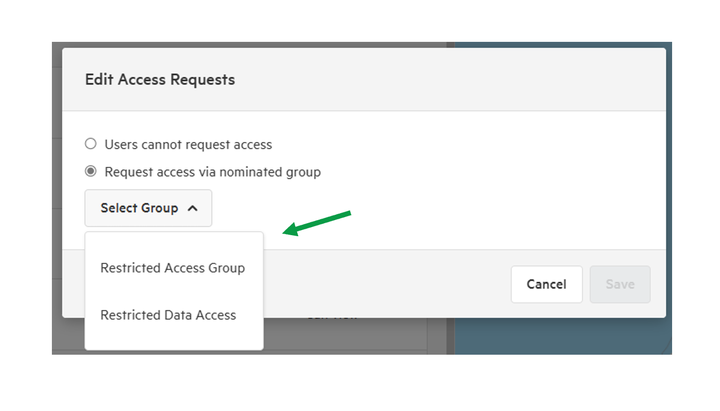The width and height of the screenshot is (720, 411).
Task: Click the gray dialog header bar
Action: (364, 79)
